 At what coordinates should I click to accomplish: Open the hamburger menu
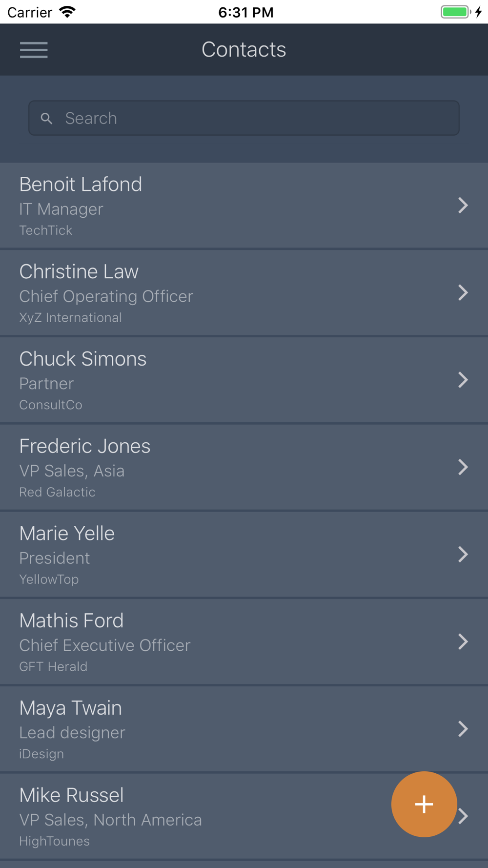pos(34,50)
